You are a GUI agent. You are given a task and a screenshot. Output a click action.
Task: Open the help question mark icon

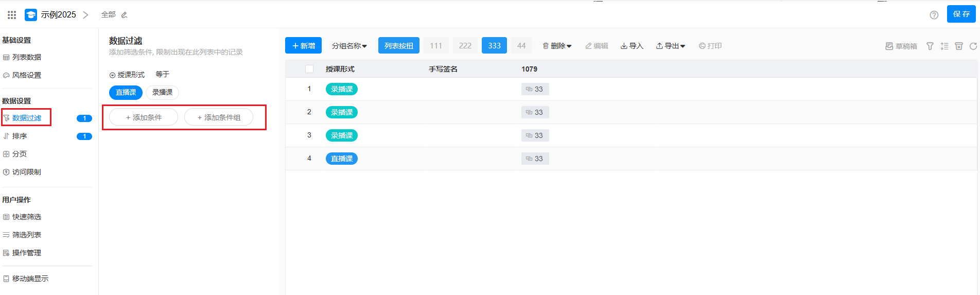[x=934, y=15]
